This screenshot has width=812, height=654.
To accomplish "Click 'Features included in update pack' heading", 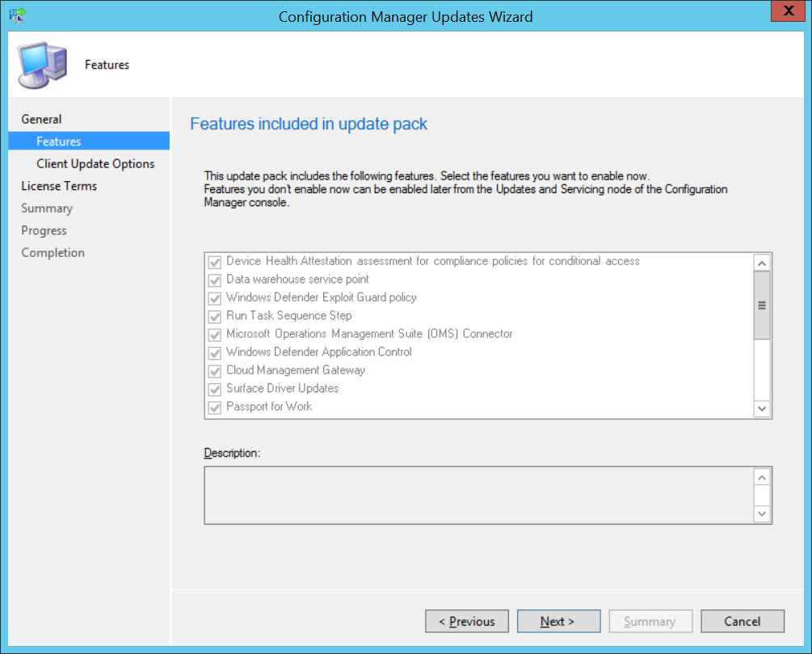I will coord(309,124).
